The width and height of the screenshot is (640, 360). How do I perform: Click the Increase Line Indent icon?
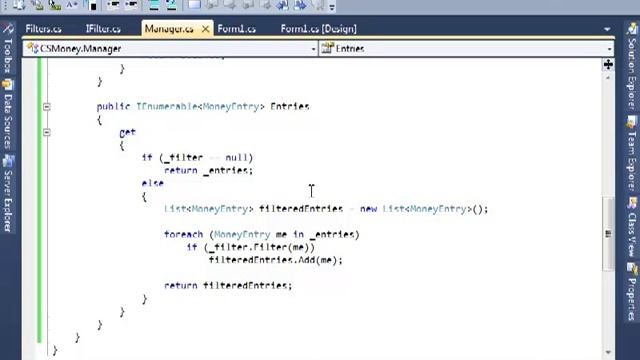pos(131,5)
